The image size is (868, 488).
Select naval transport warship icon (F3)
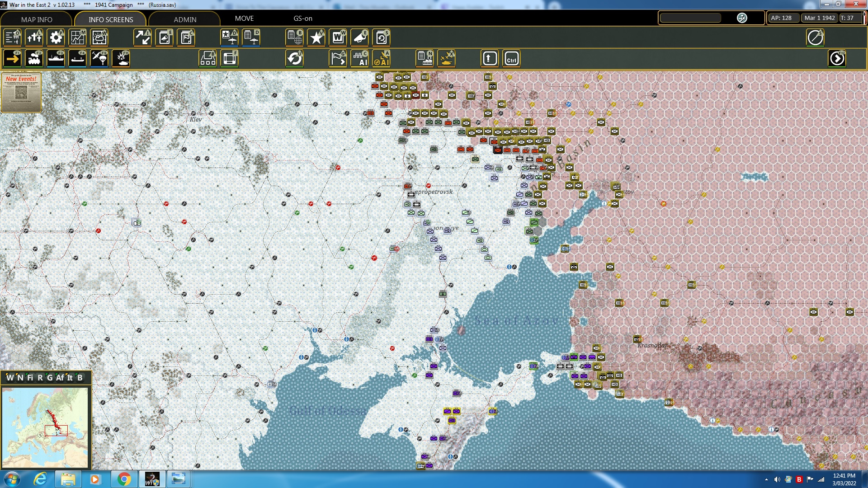[x=56, y=59]
